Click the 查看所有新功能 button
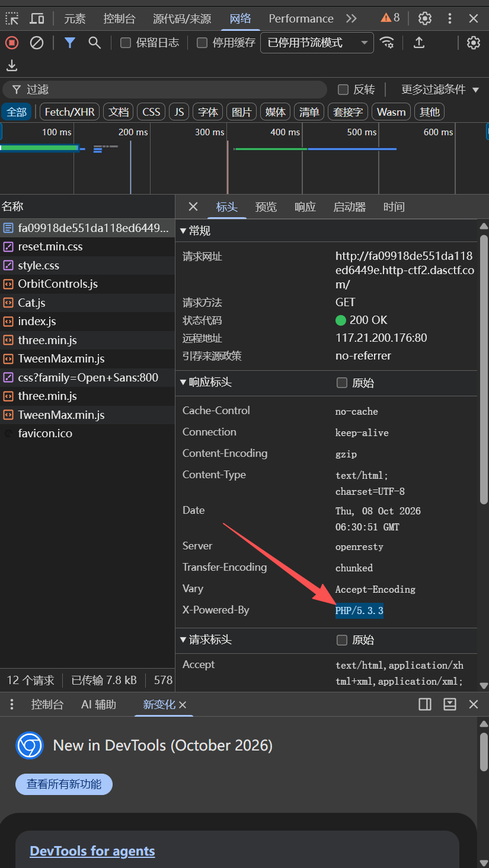The height and width of the screenshot is (868, 489). click(64, 784)
